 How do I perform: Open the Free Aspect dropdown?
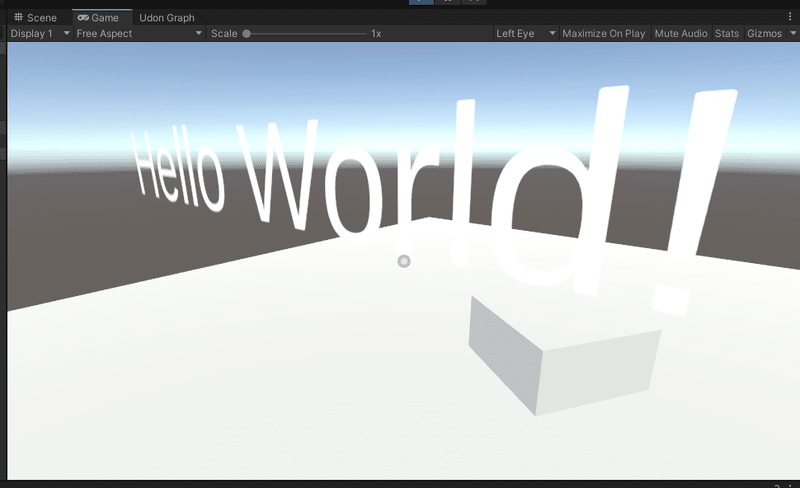click(x=139, y=34)
